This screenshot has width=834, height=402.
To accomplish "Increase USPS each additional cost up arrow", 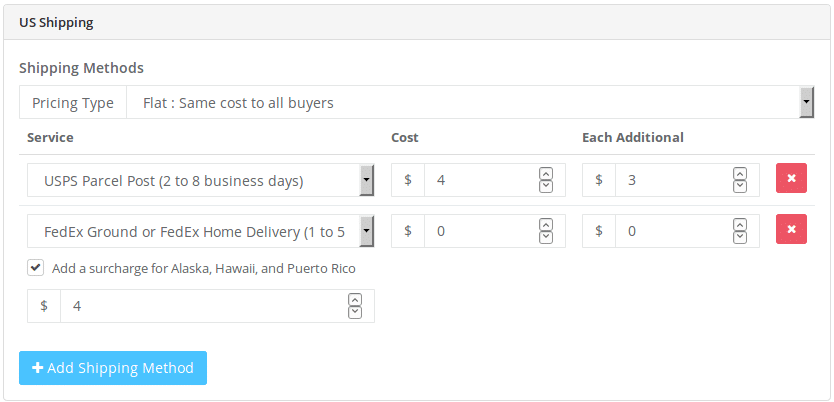I will tap(739, 174).
